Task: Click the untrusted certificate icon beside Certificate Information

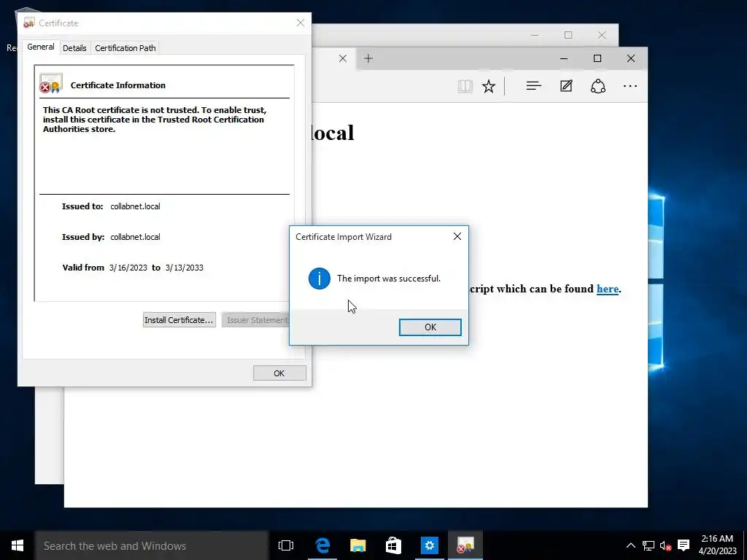Action: coord(51,83)
